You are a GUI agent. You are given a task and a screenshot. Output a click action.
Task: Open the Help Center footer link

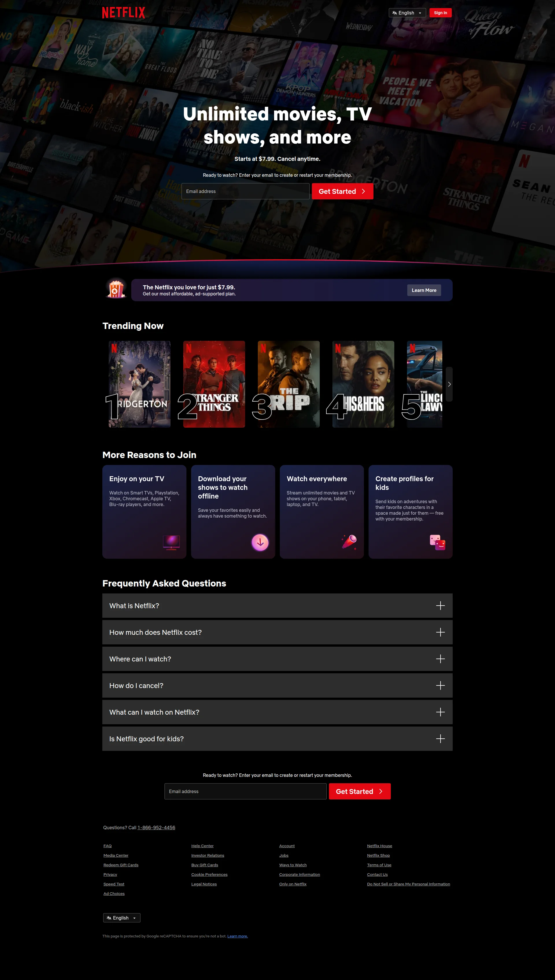202,846
